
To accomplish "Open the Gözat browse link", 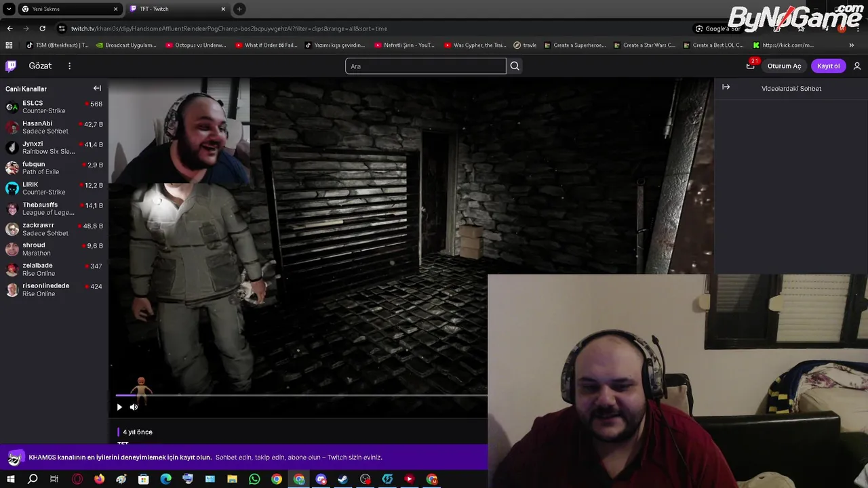I will [40, 66].
